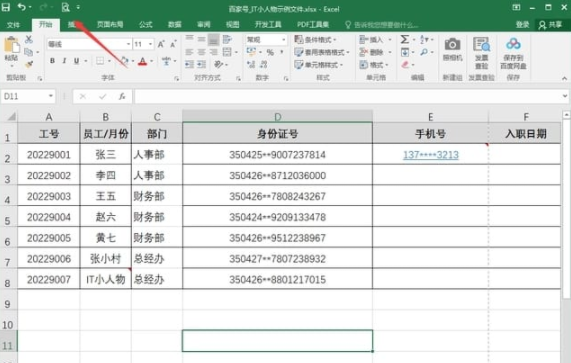The image size is (571, 363).
Task: Align cell text right
Action: click(x=214, y=52)
